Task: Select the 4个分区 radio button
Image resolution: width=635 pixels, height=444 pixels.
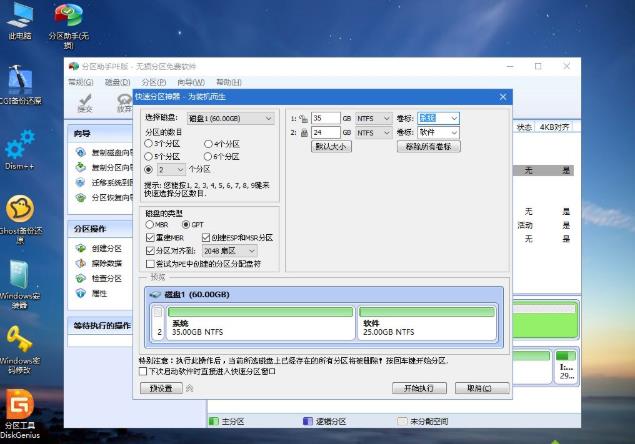Action: pos(208,144)
